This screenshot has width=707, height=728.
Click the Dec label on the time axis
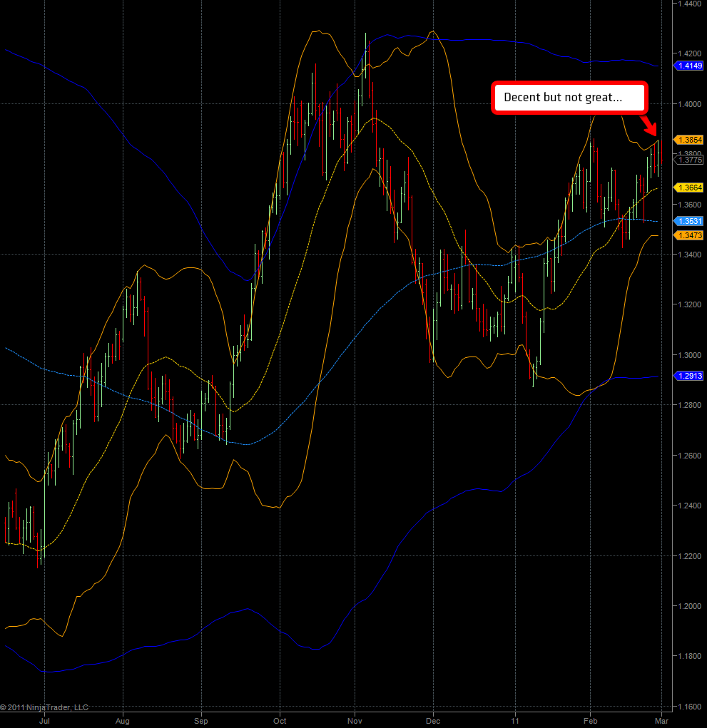433,720
